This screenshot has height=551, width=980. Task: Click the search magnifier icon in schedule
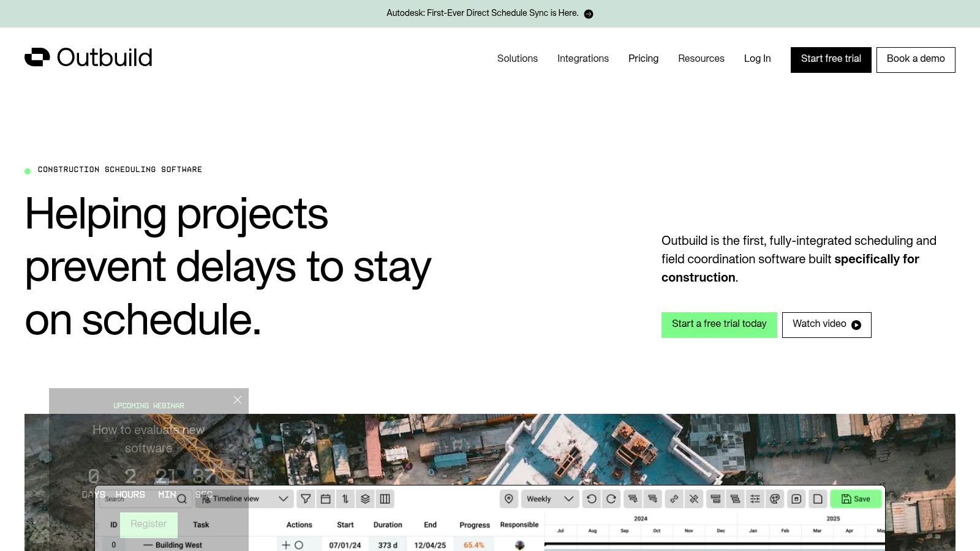pyautogui.click(x=182, y=499)
